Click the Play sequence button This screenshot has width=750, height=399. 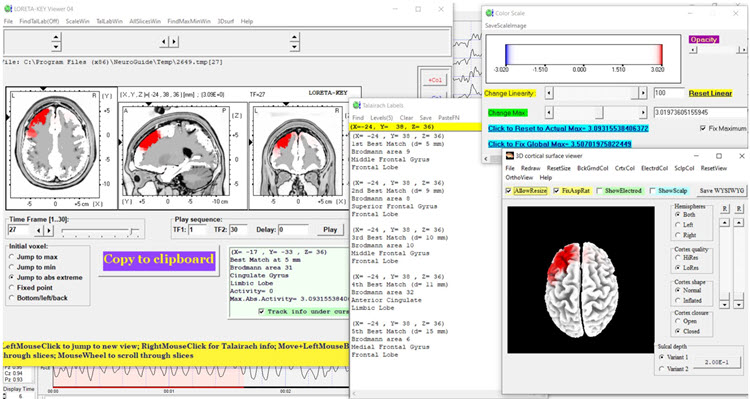pyautogui.click(x=330, y=230)
